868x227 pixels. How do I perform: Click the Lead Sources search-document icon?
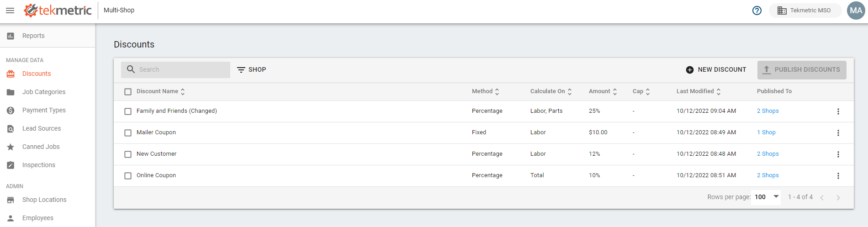point(11,128)
